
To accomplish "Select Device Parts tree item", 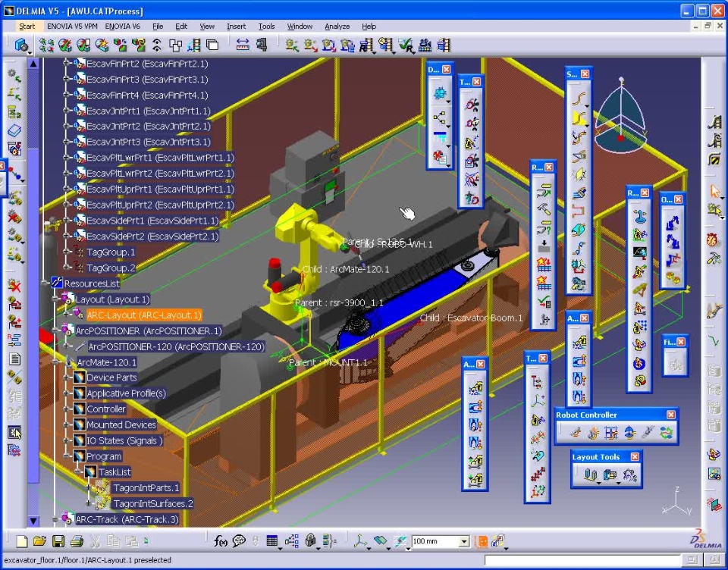I will coord(111,377).
